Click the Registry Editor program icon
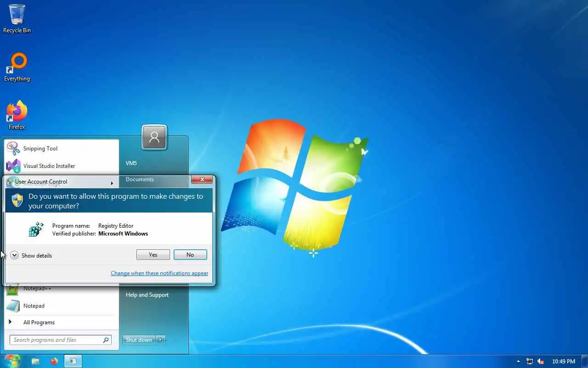Image resolution: width=588 pixels, height=368 pixels. (x=36, y=229)
